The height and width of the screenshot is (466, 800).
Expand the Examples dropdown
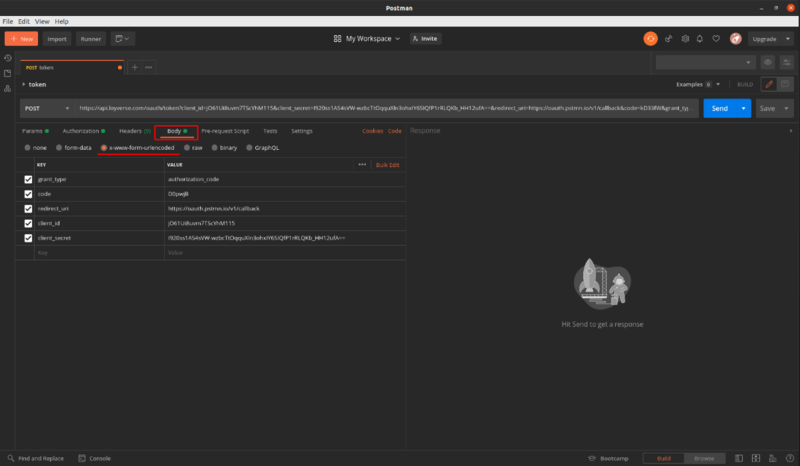pyautogui.click(x=718, y=84)
